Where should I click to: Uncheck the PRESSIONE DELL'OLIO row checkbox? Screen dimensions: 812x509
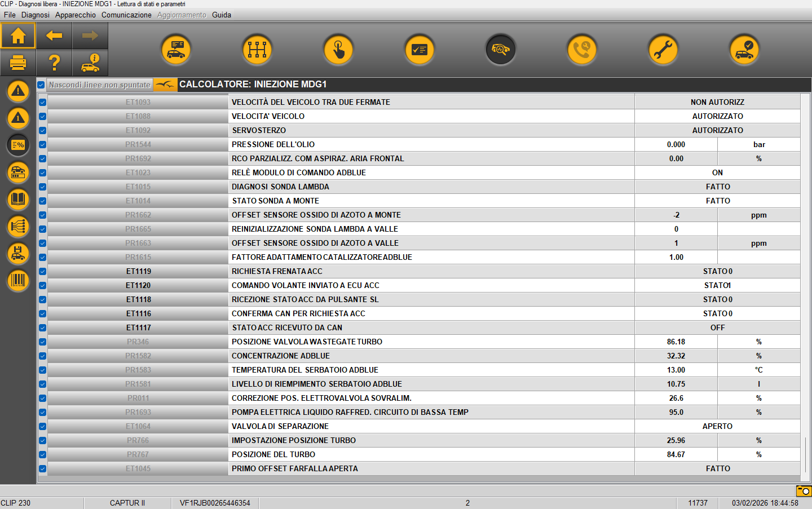pos(42,145)
